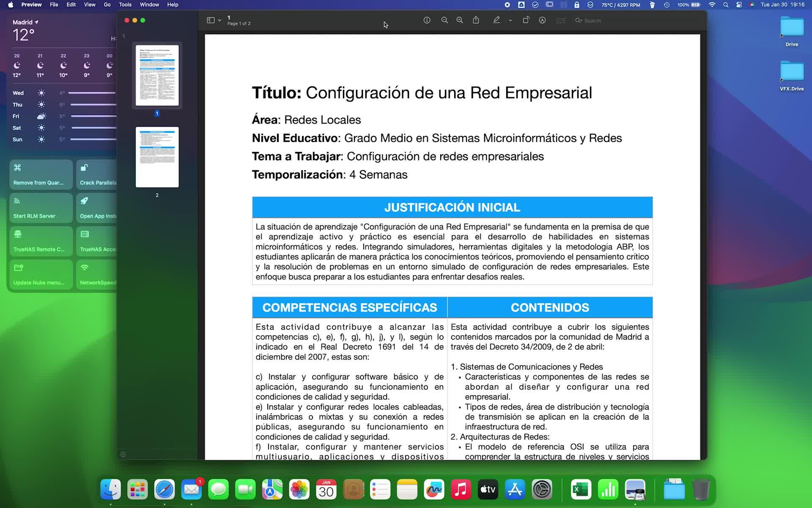Open the Share button in toolbar
This screenshot has height=508, width=812.
(476, 20)
